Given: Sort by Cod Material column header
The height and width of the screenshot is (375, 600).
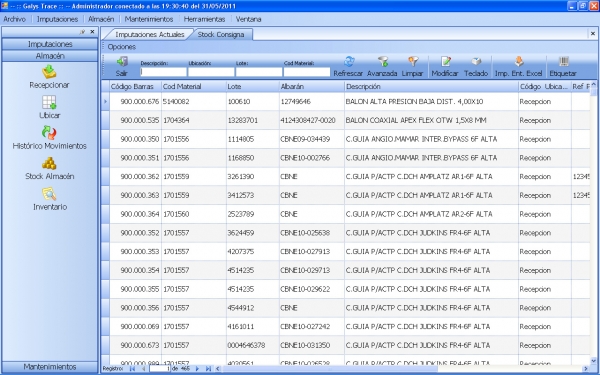Looking at the screenshot, I should pos(194,87).
